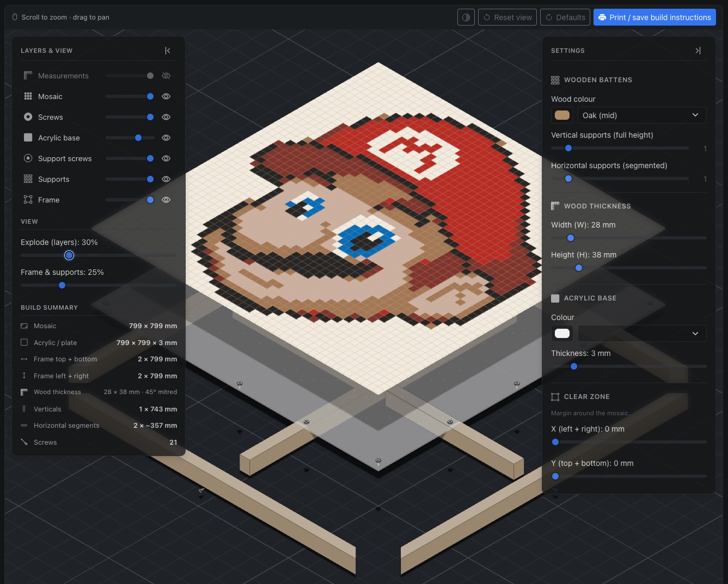Adjust the Horizontal supports slider
The width and height of the screenshot is (728, 584).
click(x=620, y=179)
